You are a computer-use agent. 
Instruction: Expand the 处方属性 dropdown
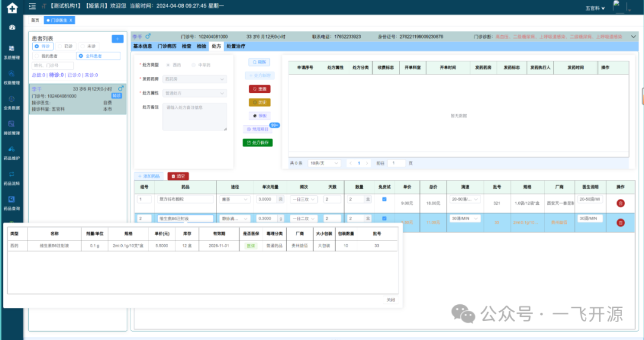pyautogui.click(x=195, y=93)
